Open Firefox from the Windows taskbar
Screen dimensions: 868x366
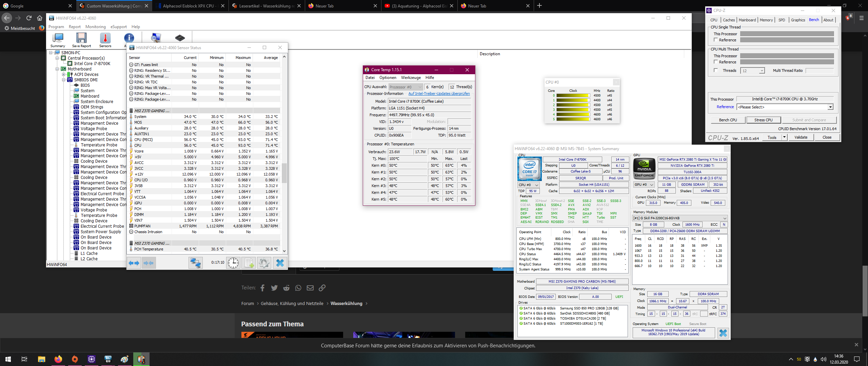coord(58,359)
